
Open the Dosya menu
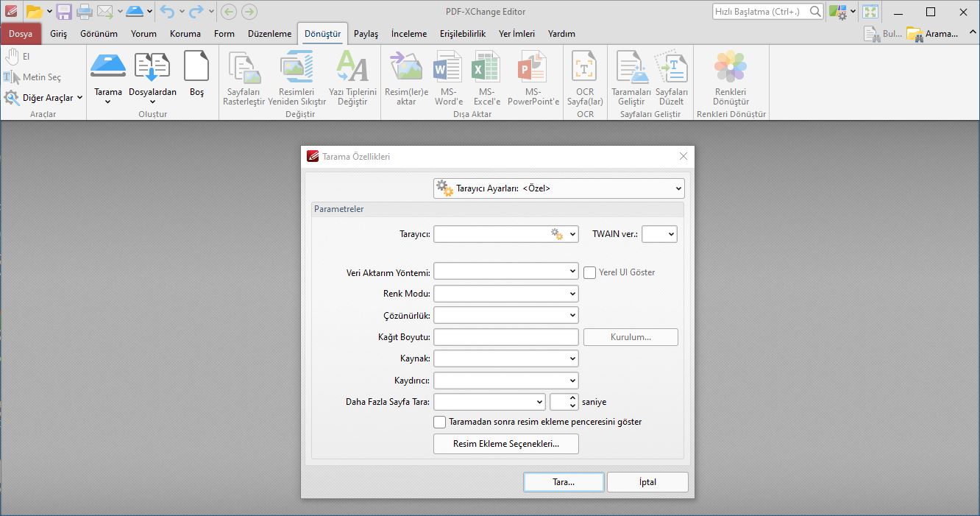[x=21, y=33]
